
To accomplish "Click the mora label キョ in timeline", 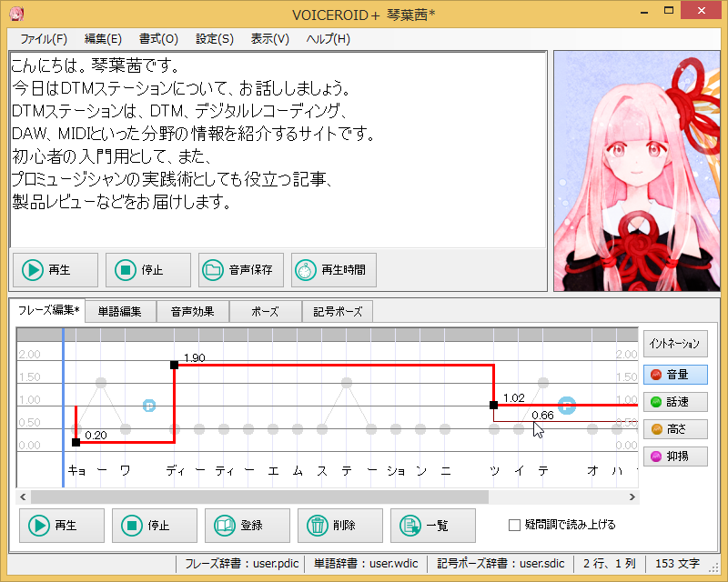I will 76,471.
